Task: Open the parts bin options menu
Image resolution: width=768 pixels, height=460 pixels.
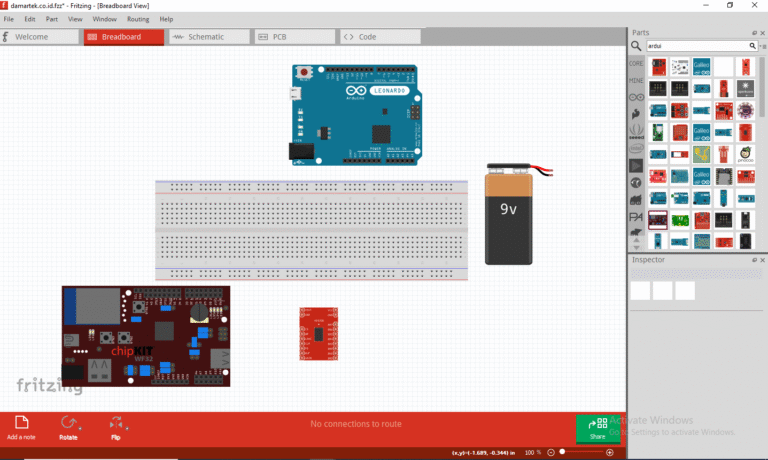Action: [763, 46]
